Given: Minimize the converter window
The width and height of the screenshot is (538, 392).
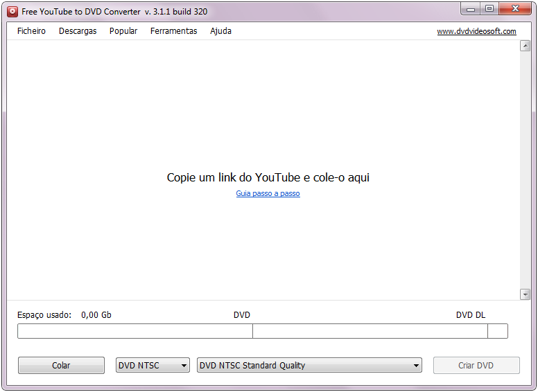Looking at the screenshot, I should [471, 9].
